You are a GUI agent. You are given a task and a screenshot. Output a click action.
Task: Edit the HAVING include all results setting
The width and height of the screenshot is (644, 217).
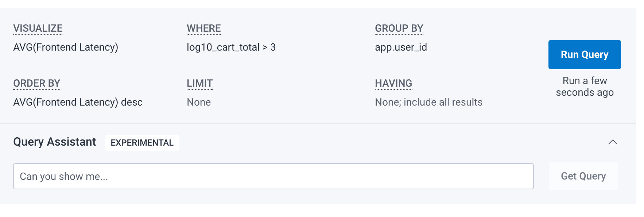428,102
